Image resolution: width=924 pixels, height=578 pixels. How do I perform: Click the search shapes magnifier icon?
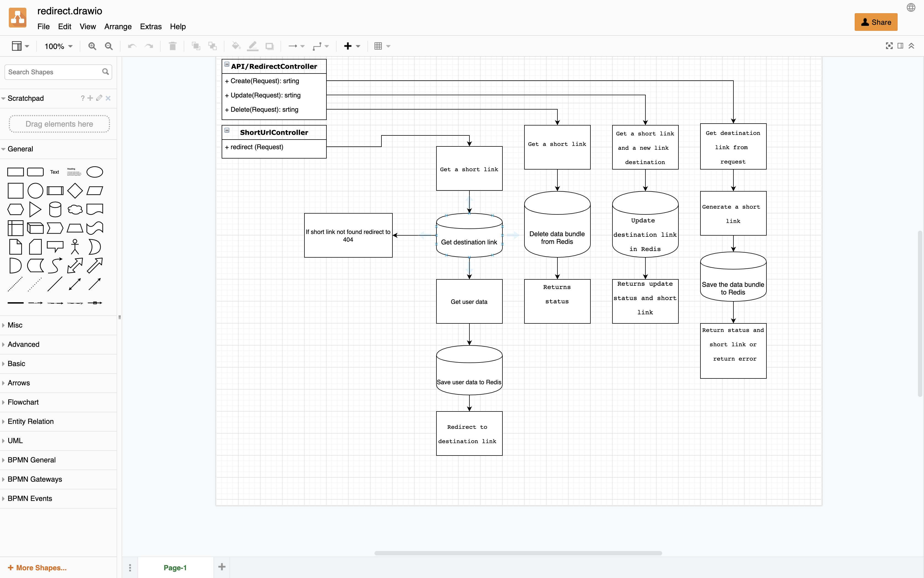pyautogui.click(x=106, y=72)
